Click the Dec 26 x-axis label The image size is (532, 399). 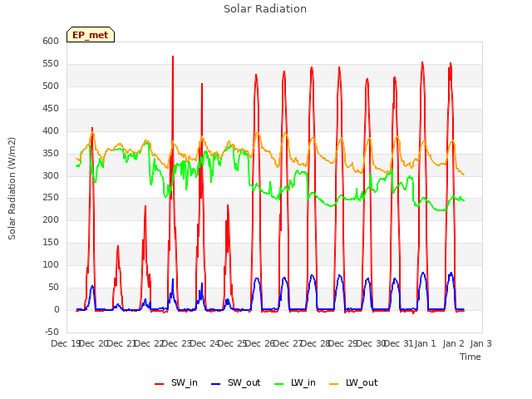tap(259, 343)
